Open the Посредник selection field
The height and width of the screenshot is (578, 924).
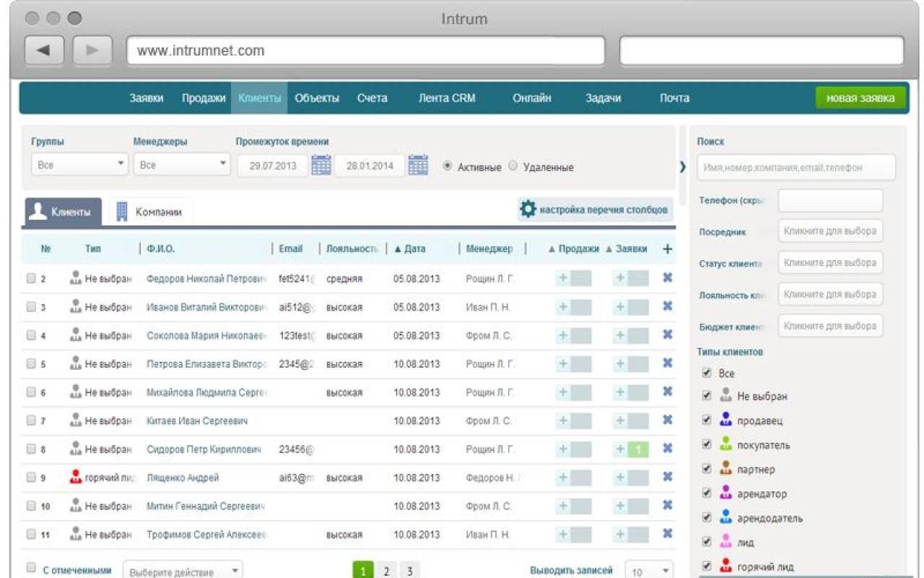point(830,231)
